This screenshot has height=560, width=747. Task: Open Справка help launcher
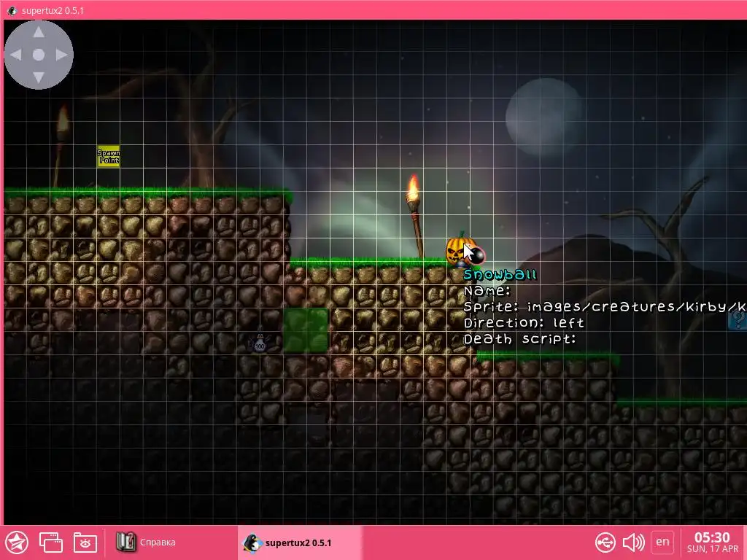[146, 542]
